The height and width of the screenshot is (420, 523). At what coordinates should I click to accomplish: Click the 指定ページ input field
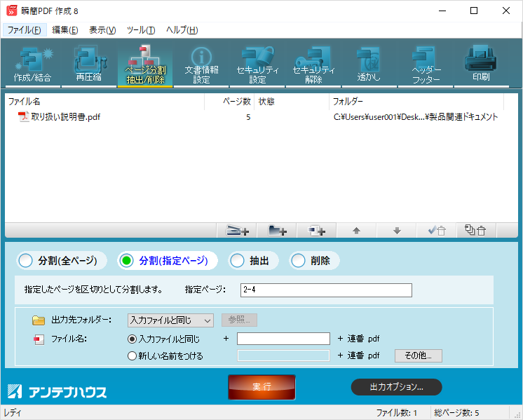click(326, 290)
